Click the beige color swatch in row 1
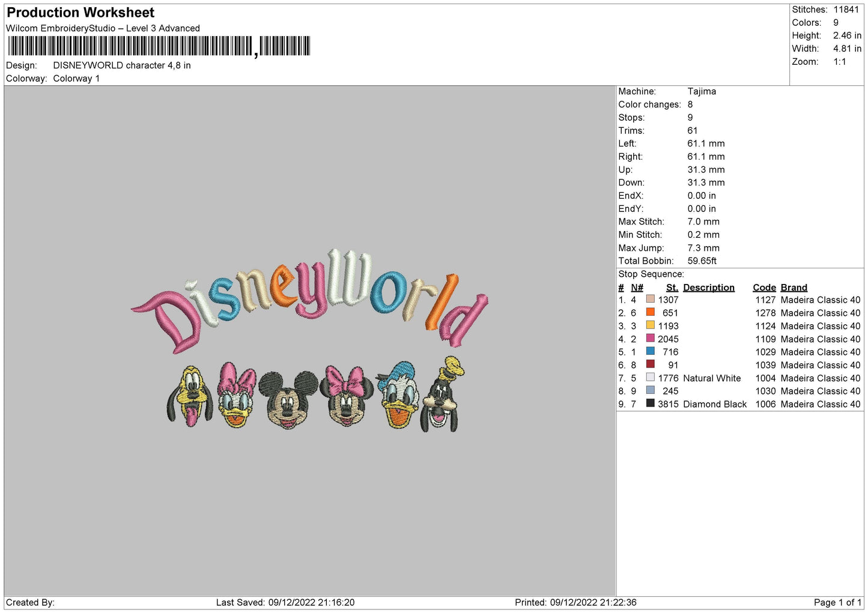 650,299
